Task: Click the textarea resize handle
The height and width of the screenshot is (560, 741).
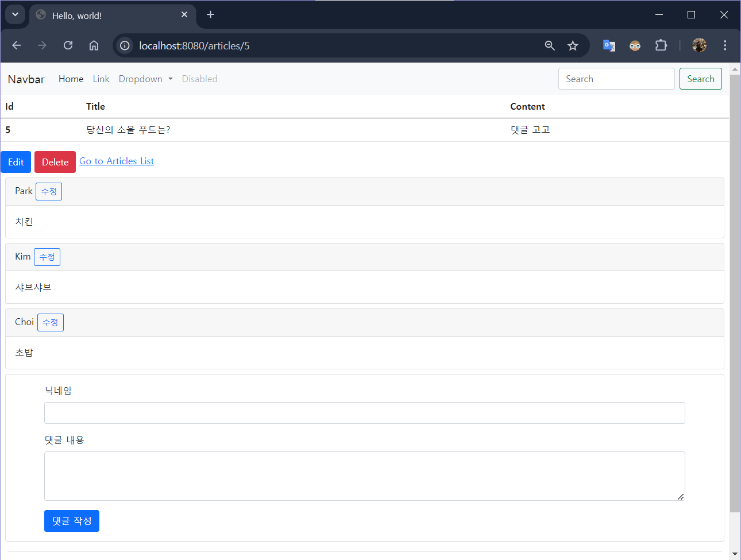Action: (681, 496)
